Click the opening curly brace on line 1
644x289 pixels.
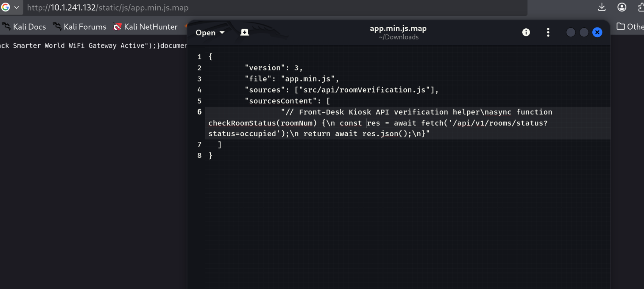[x=211, y=57]
